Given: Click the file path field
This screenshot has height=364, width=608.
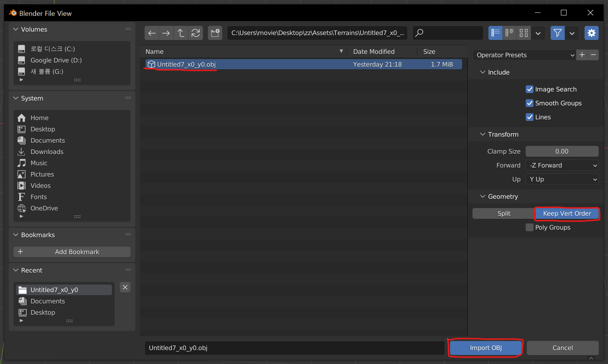Looking at the screenshot, I should tap(317, 33).
